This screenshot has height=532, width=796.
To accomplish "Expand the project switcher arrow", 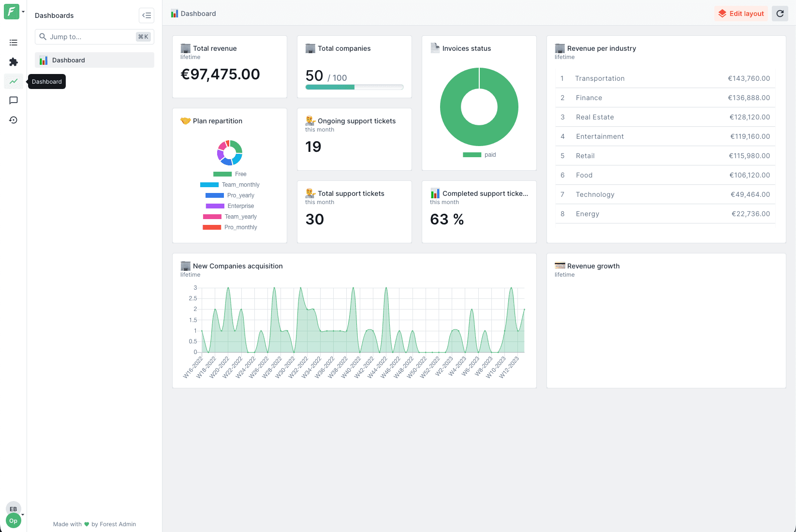I will coord(23,12).
